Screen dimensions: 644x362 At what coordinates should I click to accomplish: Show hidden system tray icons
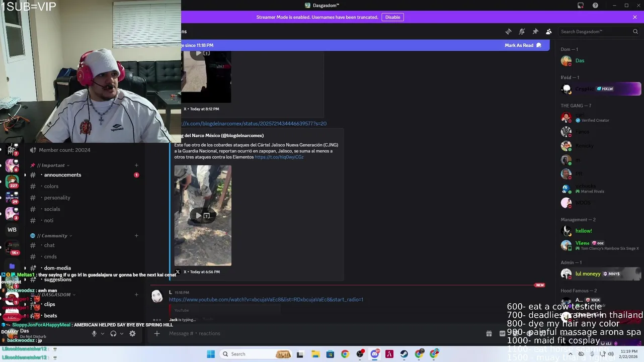coord(570,354)
